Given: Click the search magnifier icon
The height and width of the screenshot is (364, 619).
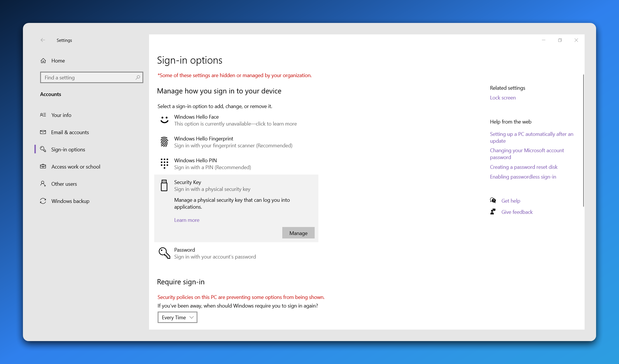Looking at the screenshot, I should click(x=138, y=77).
